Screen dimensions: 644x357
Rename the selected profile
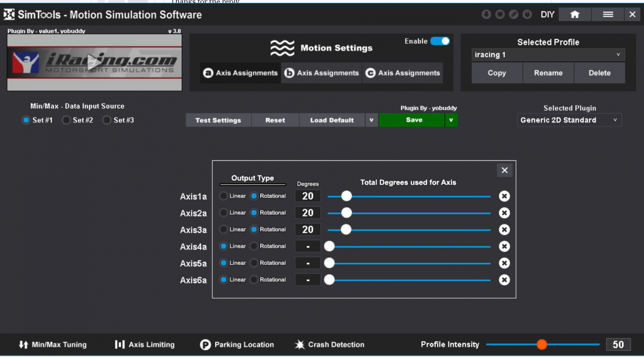pyautogui.click(x=548, y=73)
